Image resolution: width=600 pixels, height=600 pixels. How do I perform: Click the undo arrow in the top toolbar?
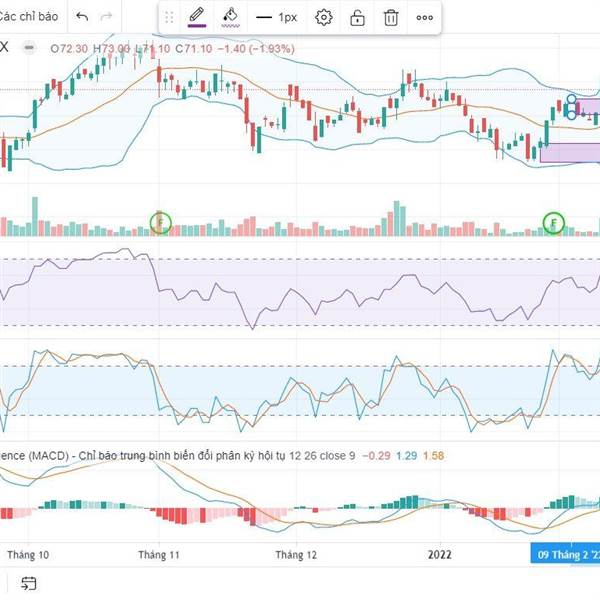[x=82, y=16]
